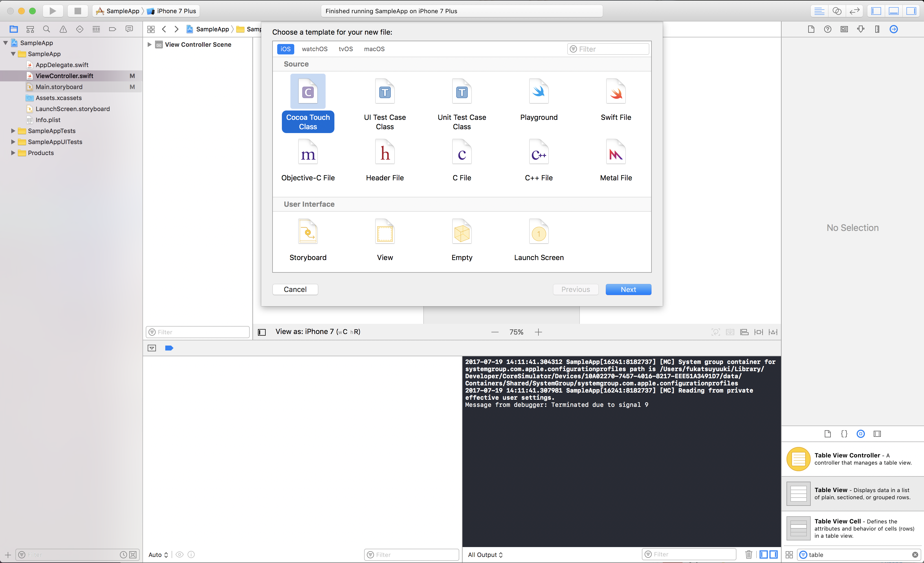Collapse the SampleApp group folder
The height and width of the screenshot is (563, 924).
click(13, 54)
